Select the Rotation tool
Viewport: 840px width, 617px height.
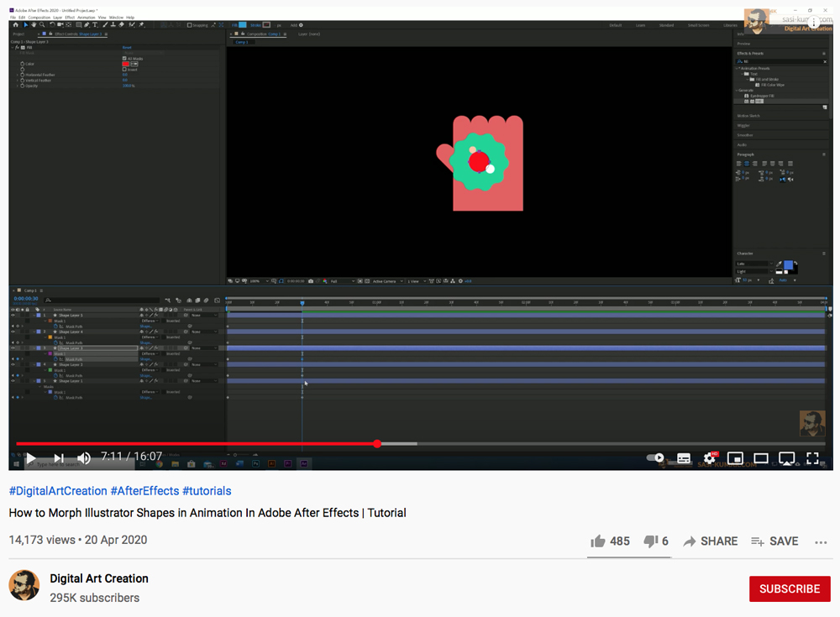point(52,25)
